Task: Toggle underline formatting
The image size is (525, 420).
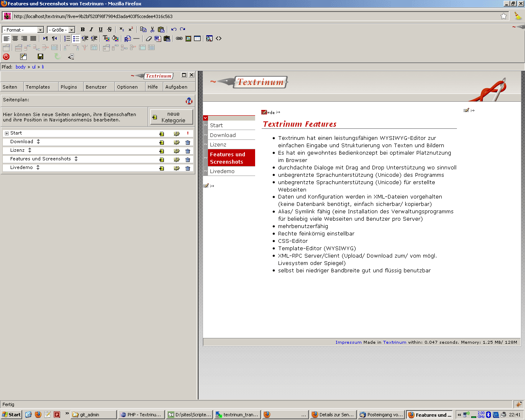Action: pyautogui.click(x=100, y=30)
